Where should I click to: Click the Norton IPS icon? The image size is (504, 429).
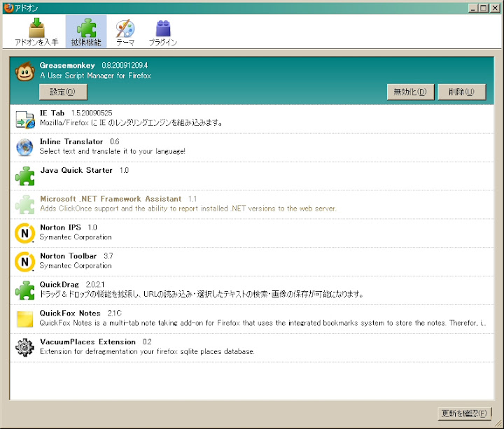24,233
